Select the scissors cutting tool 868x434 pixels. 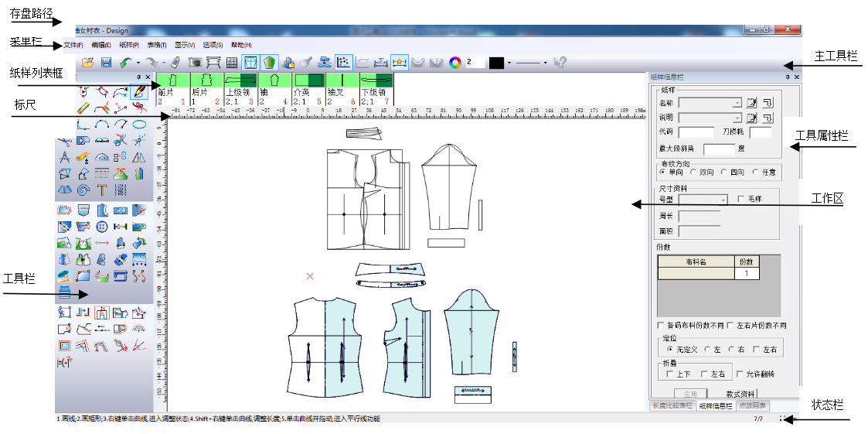65,140
